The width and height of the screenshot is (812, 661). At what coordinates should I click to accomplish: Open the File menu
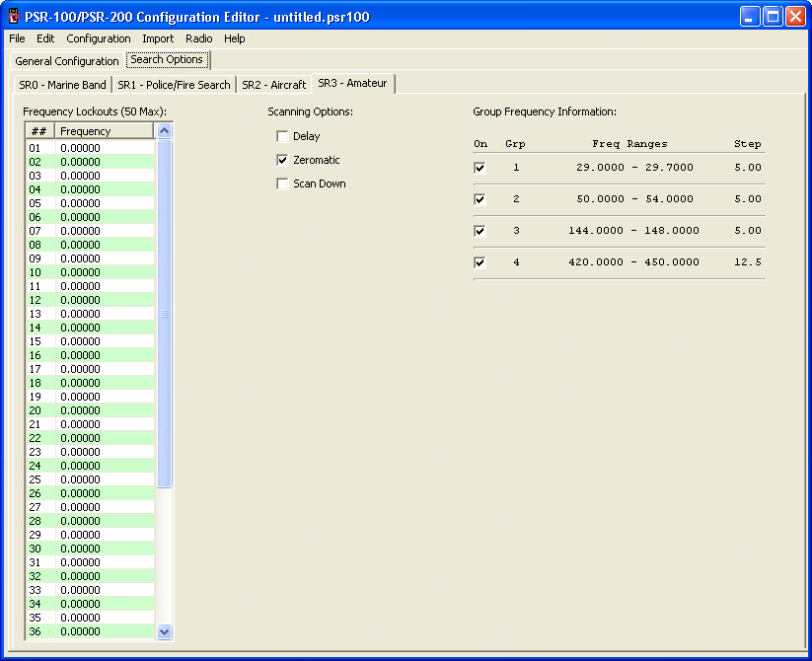tap(17, 38)
